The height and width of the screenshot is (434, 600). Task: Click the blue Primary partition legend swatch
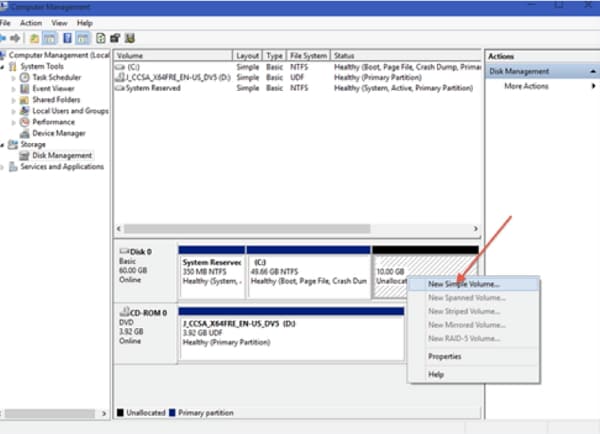click(172, 413)
